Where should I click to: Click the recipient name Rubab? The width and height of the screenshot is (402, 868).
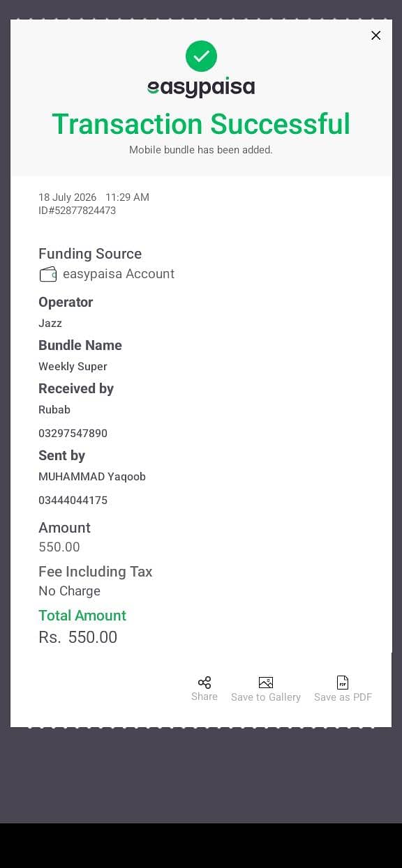(x=54, y=410)
